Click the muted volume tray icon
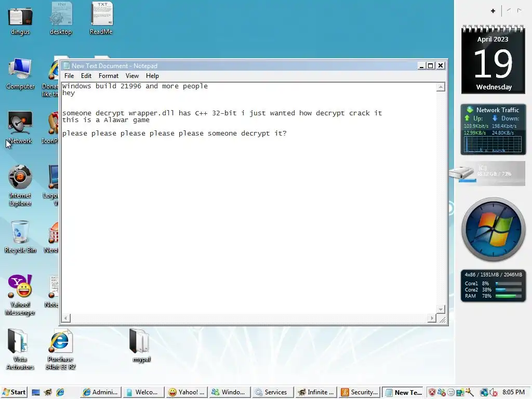 [x=493, y=393]
